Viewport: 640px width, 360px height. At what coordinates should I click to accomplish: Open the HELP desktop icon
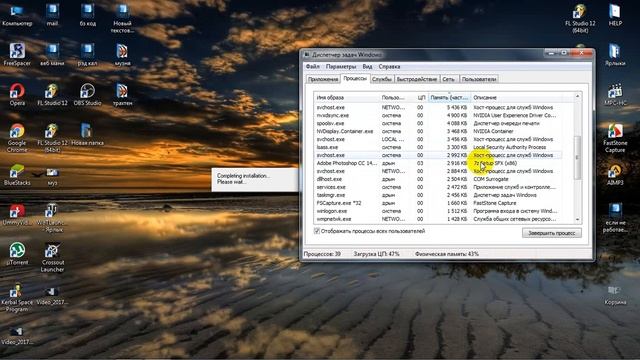[615, 15]
